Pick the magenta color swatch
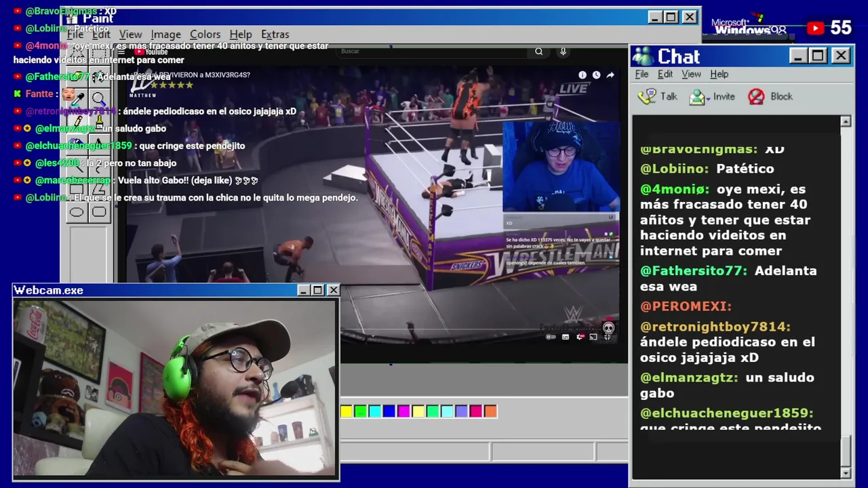The width and height of the screenshot is (868, 488). 403,411
